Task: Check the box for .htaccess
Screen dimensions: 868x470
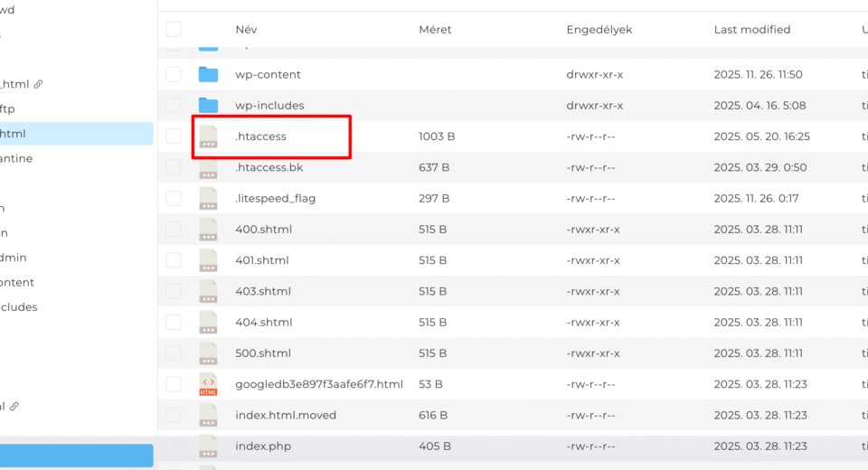Action: (174, 136)
